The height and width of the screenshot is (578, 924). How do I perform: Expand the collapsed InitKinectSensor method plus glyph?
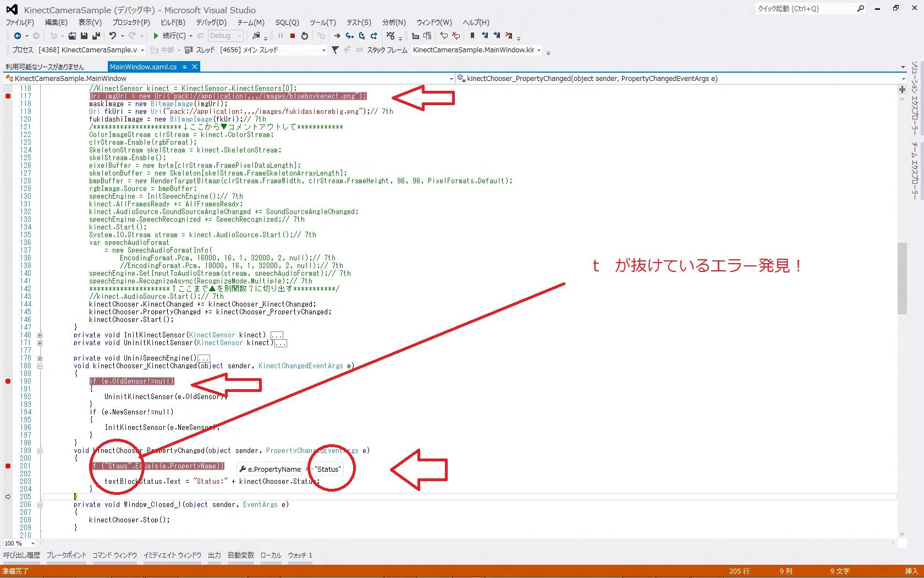pyautogui.click(x=40, y=335)
